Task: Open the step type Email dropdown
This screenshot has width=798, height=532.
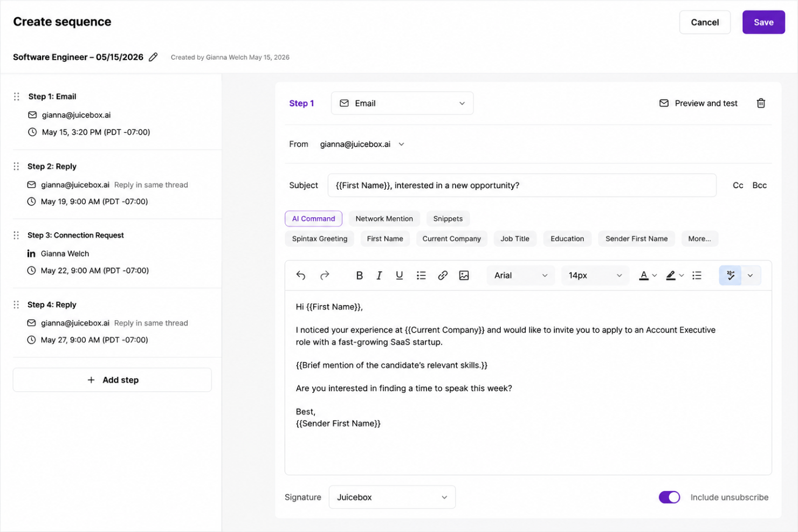Action: click(x=402, y=103)
